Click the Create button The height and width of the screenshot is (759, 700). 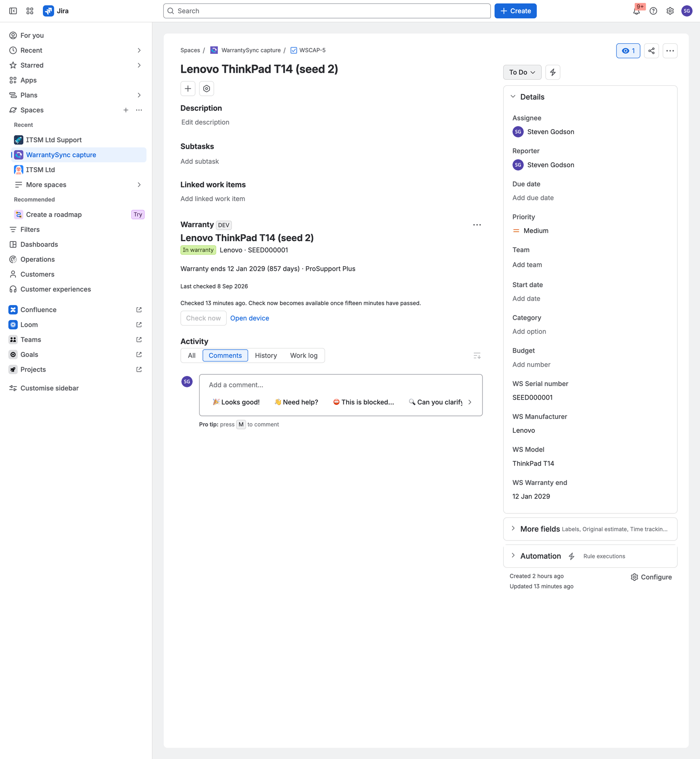tap(515, 11)
